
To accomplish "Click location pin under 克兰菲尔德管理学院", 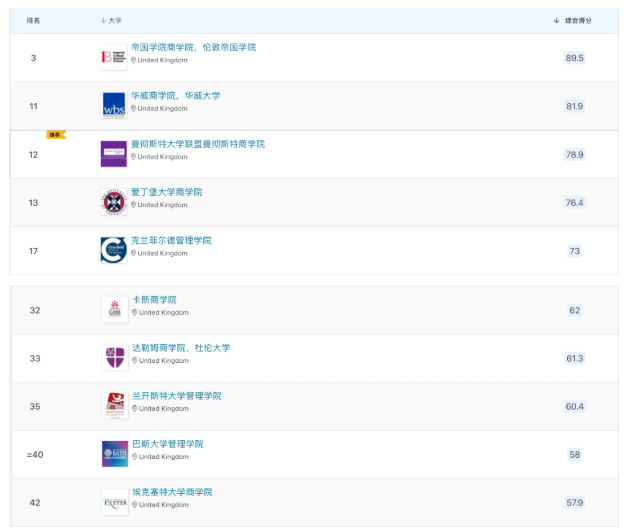I will coord(134,253).
